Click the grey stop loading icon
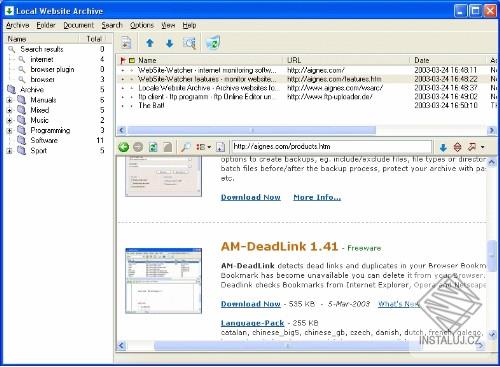The image size is (500, 367). (168, 147)
